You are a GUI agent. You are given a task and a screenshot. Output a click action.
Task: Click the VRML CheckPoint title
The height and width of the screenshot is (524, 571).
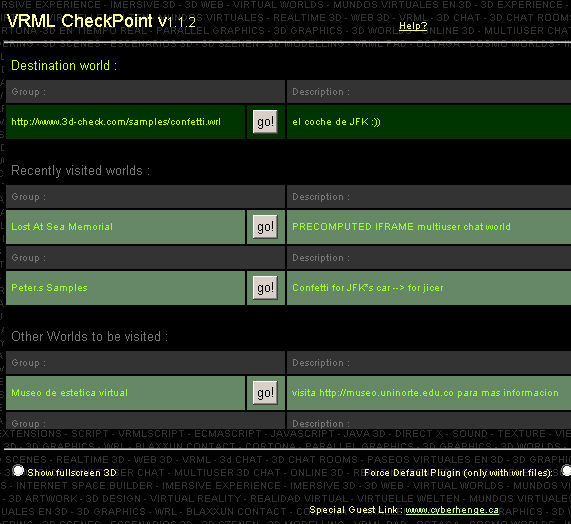101,21
